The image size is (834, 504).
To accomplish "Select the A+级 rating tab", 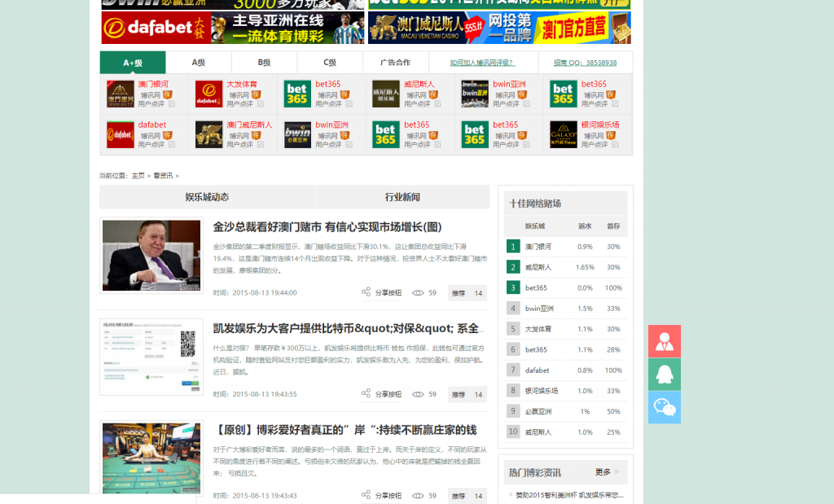I will click(x=133, y=63).
